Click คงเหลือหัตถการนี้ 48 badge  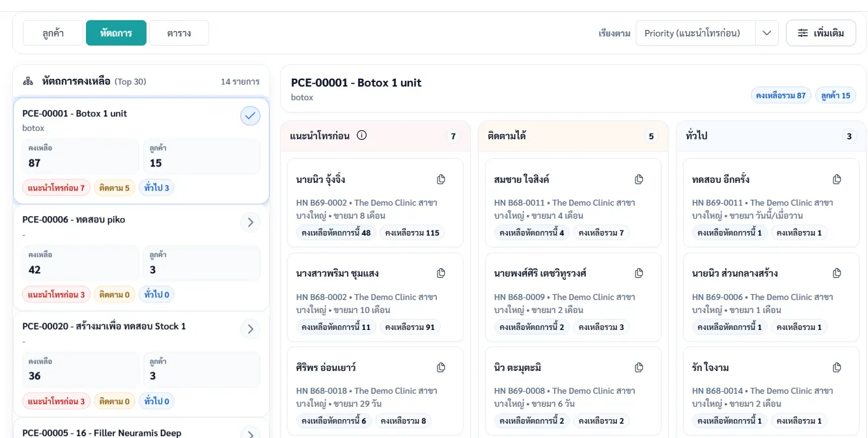click(336, 232)
